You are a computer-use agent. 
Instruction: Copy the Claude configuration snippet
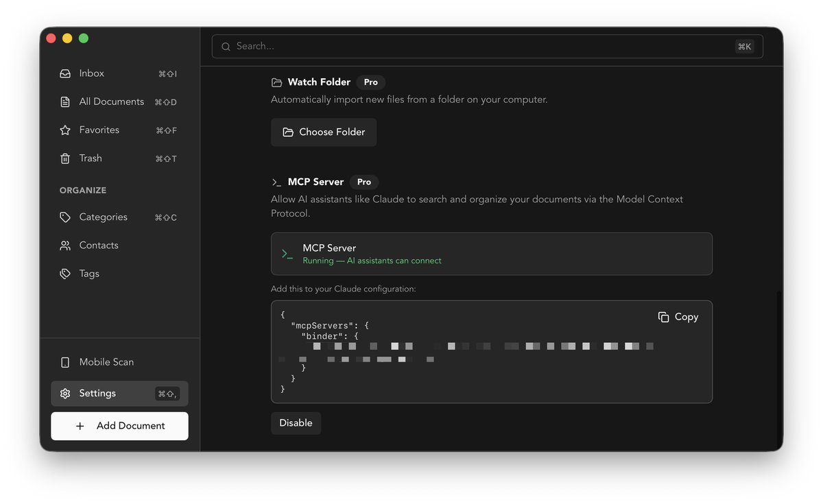[678, 317]
